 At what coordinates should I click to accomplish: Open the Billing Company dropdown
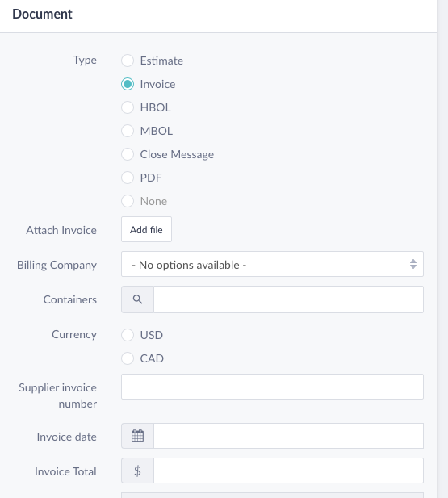(x=272, y=264)
